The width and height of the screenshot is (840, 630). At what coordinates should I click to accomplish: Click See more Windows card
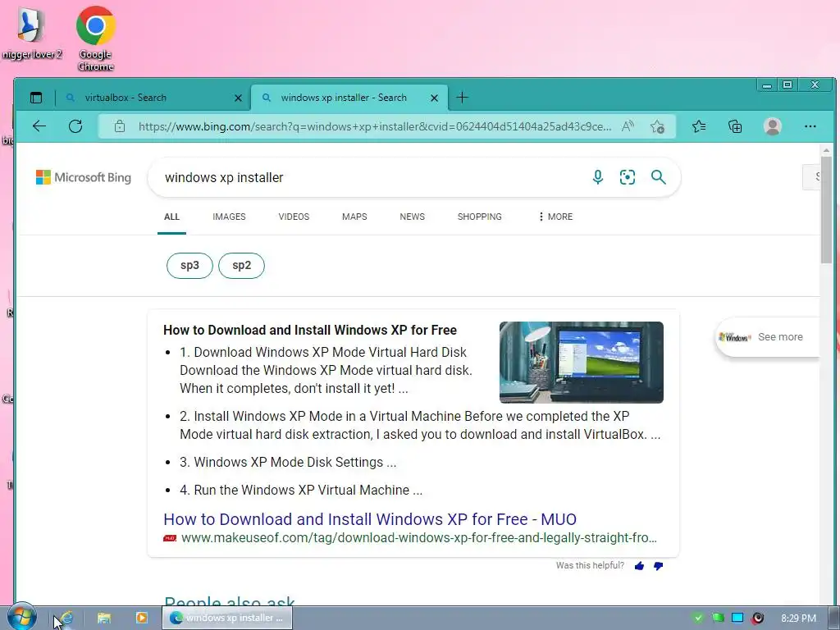(x=768, y=337)
